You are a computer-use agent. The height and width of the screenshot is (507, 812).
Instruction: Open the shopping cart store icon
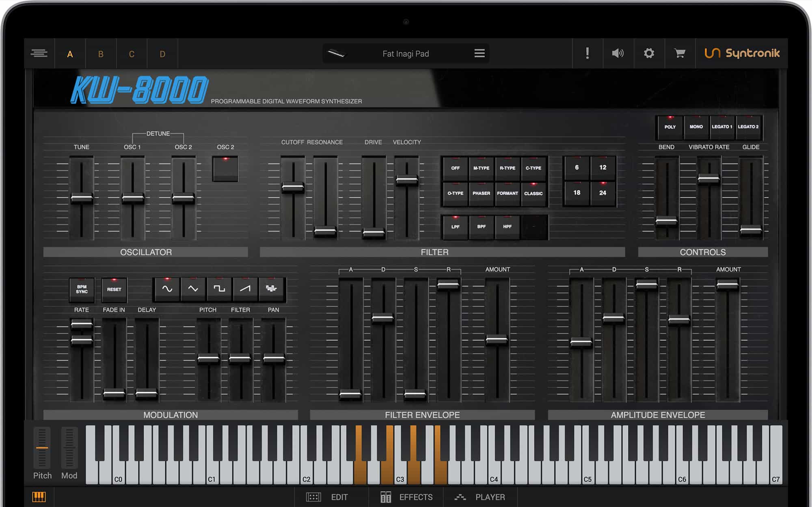click(680, 53)
